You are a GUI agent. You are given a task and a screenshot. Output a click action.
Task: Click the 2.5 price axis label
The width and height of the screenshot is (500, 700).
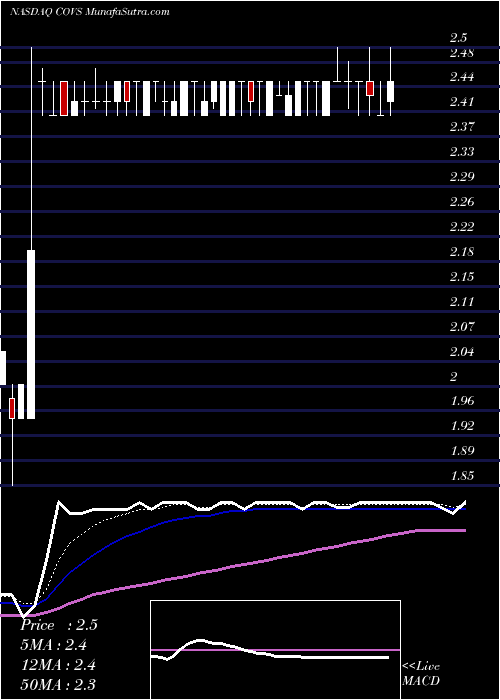[x=458, y=38]
